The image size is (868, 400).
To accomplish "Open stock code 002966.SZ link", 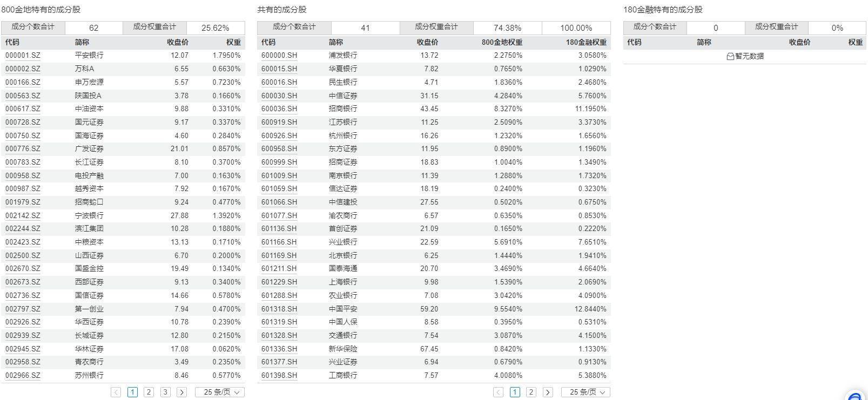I will tap(23, 375).
